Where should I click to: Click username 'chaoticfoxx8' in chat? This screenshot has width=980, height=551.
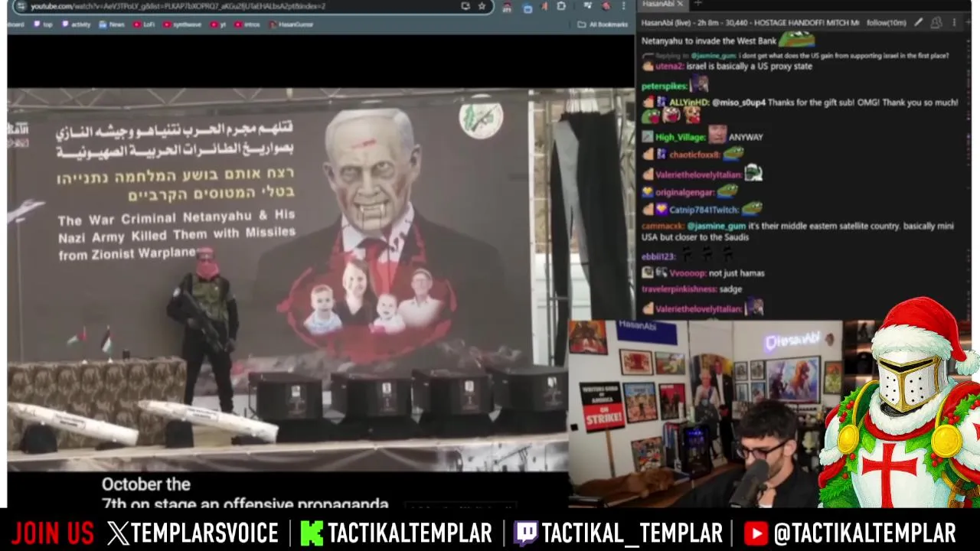pyautogui.click(x=694, y=155)
